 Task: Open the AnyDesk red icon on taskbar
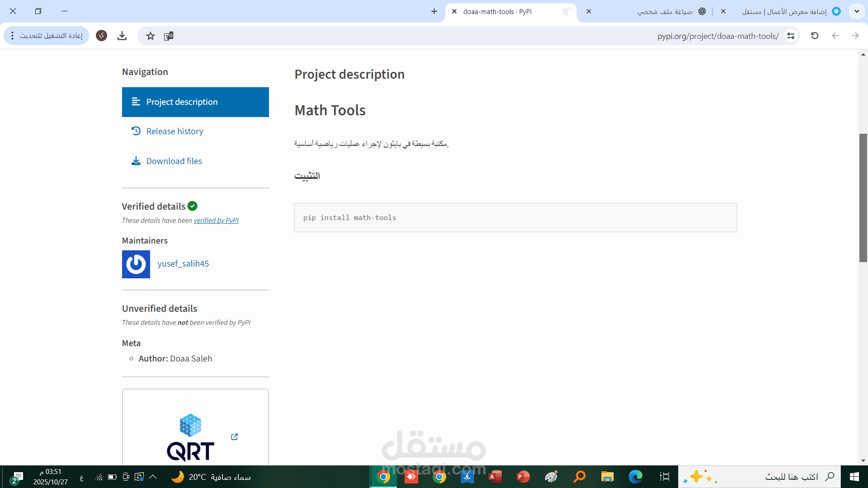pyautogui.click(x=411, y=477)
